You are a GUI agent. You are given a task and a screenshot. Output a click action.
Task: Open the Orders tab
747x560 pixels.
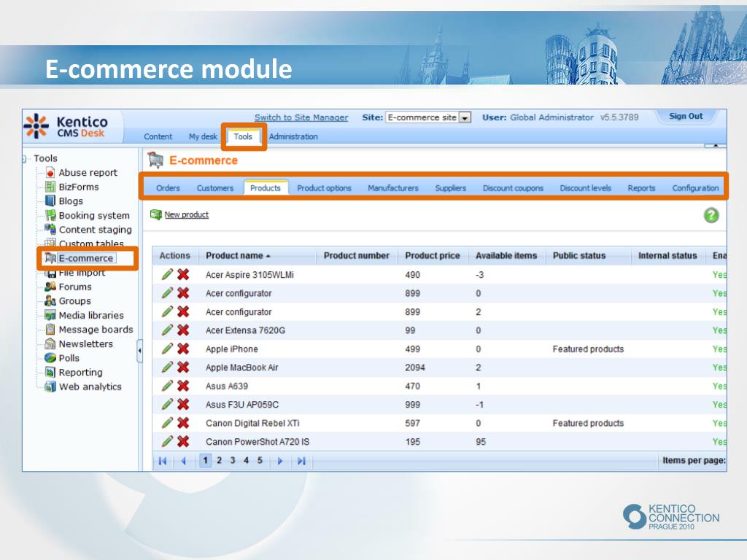(169, 188)
